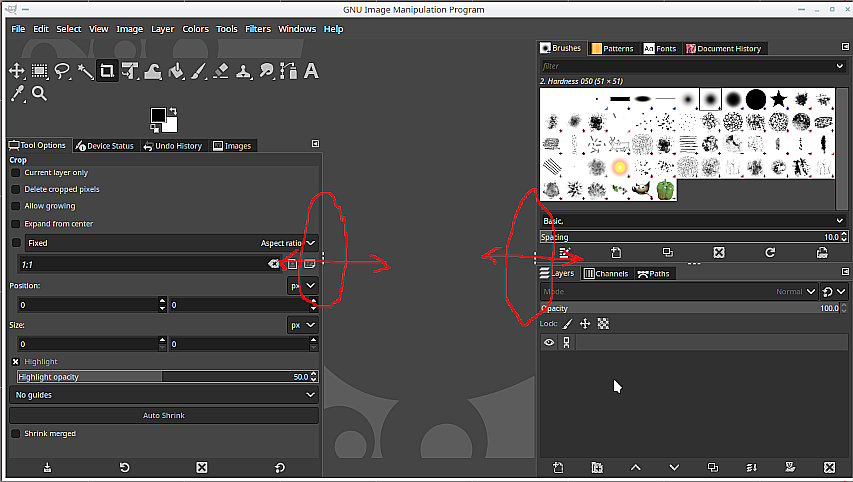Select the Rectangle Select tool
This screenshot has height=482, width=853.
click(x=39, y=71)
